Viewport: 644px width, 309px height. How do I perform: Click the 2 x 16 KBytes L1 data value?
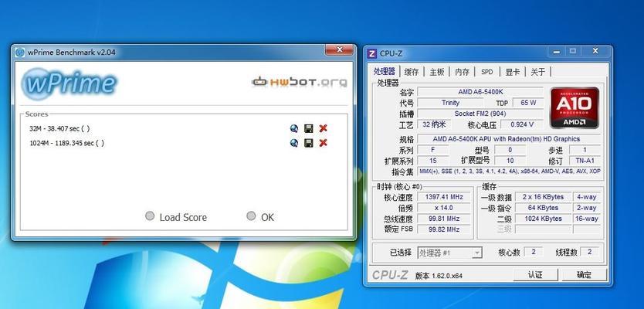pyautogui.click(x=543, y=197)
